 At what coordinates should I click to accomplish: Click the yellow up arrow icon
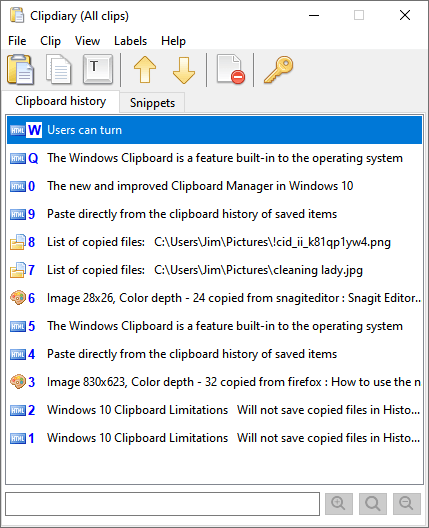(145, 70)
